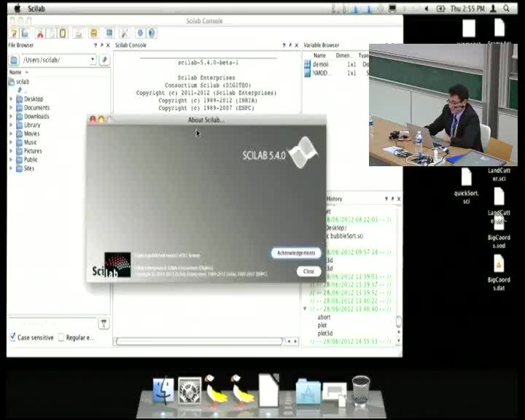Click Name column header in Variable Browser
This screenshot has width=525, height=420.
(319, 55)
